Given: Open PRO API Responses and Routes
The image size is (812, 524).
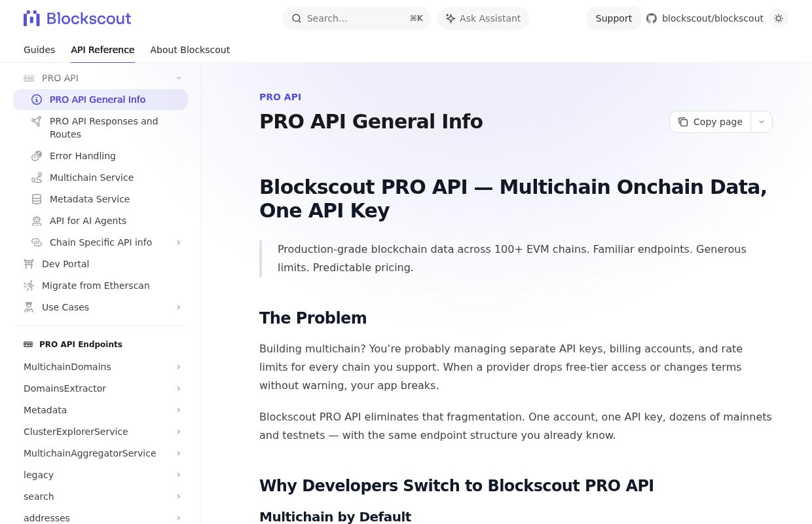Looking at the screenshot, I should coord(100,128).
